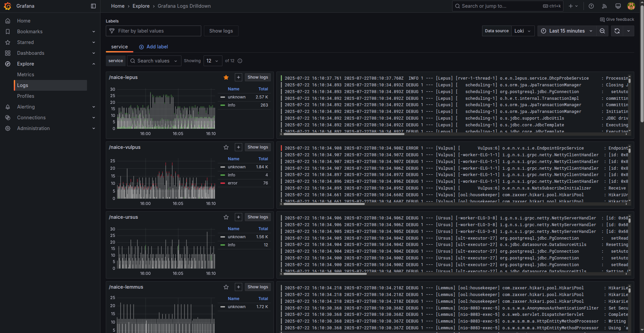
Task: Include /naice-vulpus in filter using plus icon
Action: tap(238, 147)
